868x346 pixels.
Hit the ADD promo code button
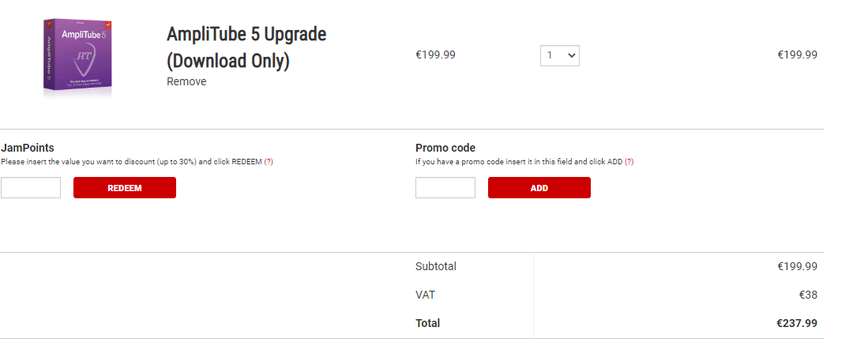539,188
